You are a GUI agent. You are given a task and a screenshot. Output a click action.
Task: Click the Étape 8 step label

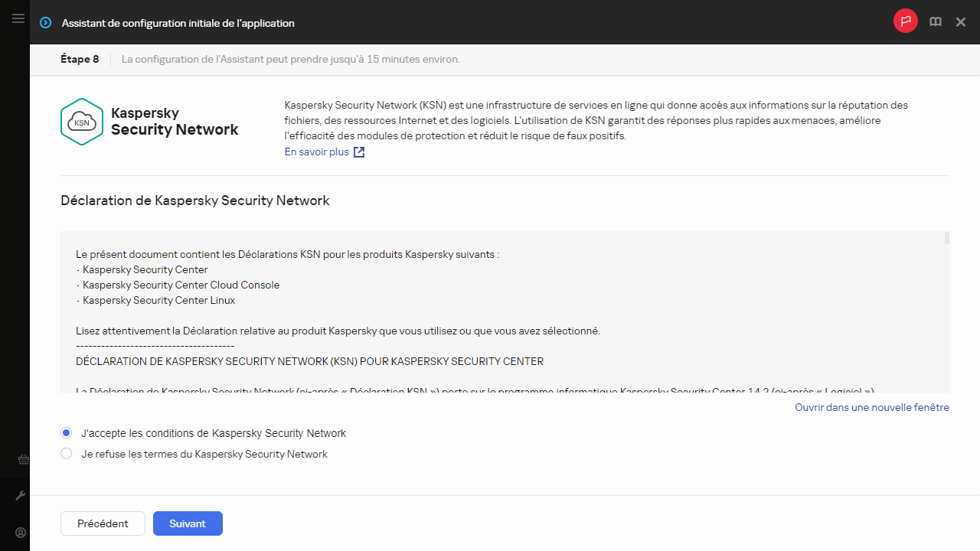click(80, 59)
